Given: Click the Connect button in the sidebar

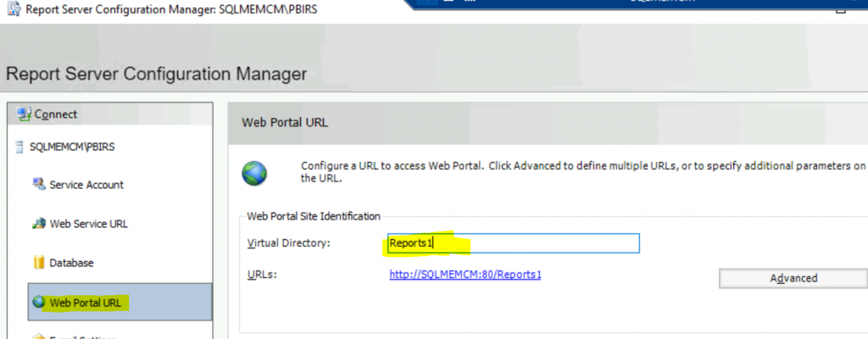Looking at the screenshot, I should pyautogui.click(x=109, y=114).
